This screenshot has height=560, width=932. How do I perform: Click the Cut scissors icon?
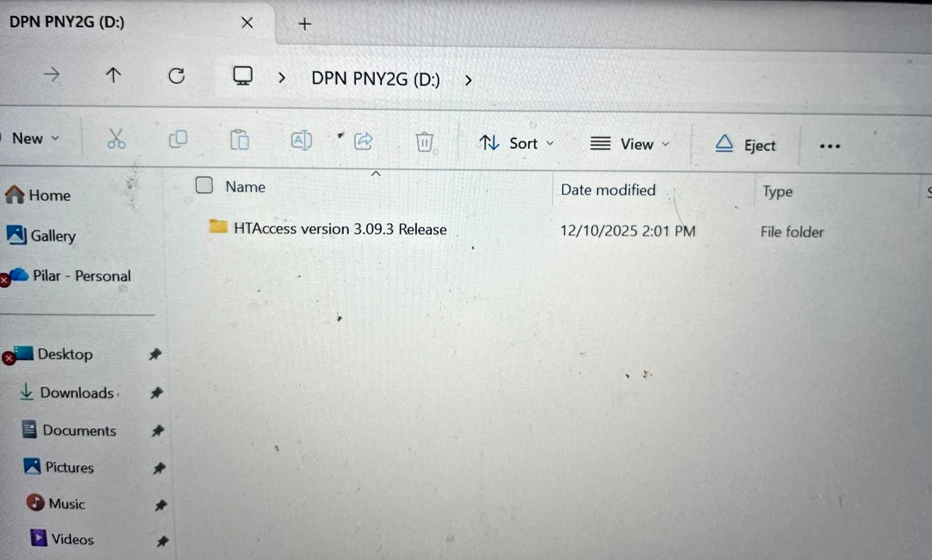[x=116, y=139]
